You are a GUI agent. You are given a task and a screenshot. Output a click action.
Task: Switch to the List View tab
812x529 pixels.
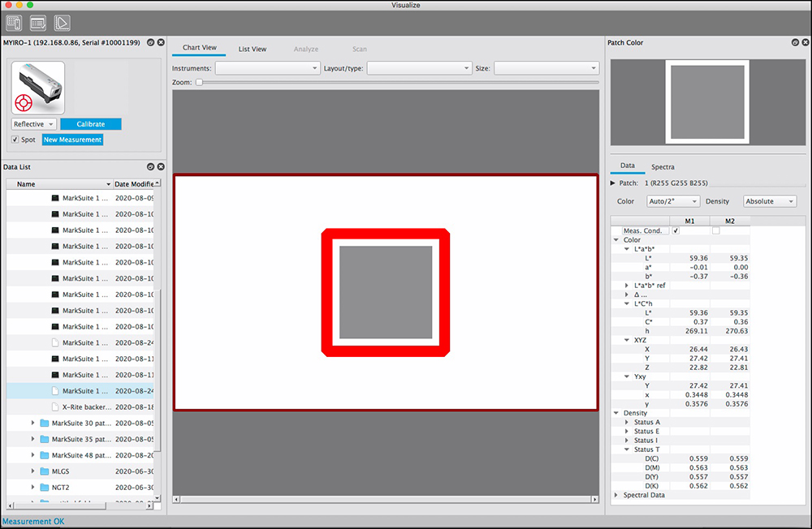252,49
